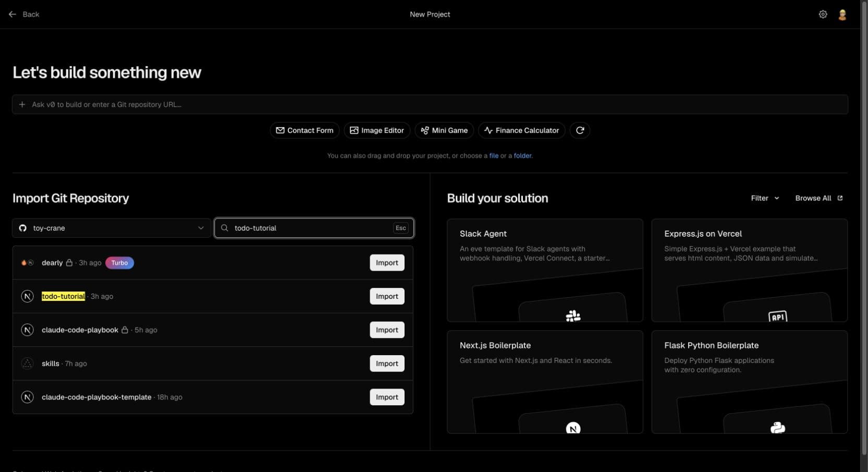Image resolution: width=868 pixels, height=472 pixels.
Task: Choose the Mini Game suggestion
Action: click(444, 130)
